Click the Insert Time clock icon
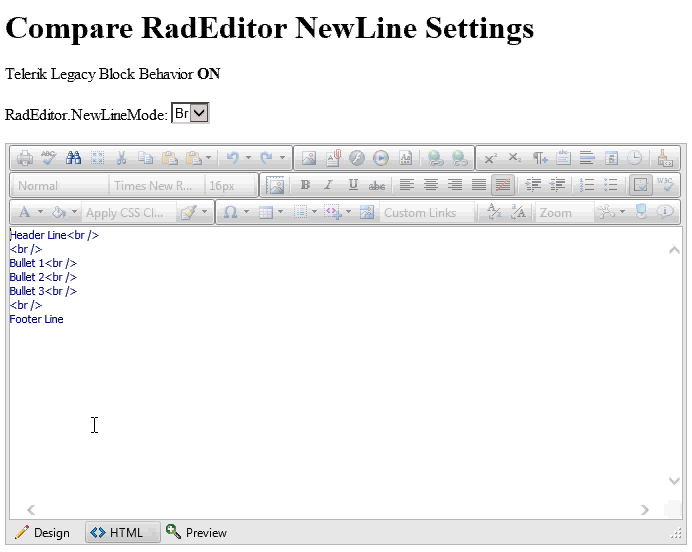The image size is (692, 552). pyautogui.click(x=635, y=158)
